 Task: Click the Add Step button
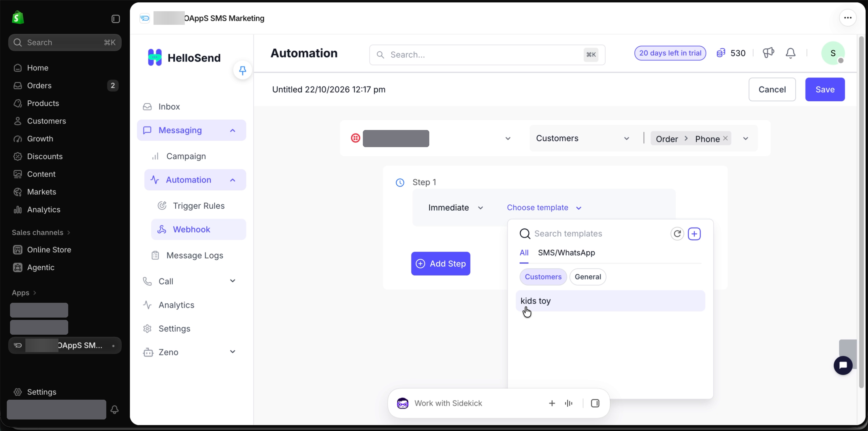(x=440, y=264)
